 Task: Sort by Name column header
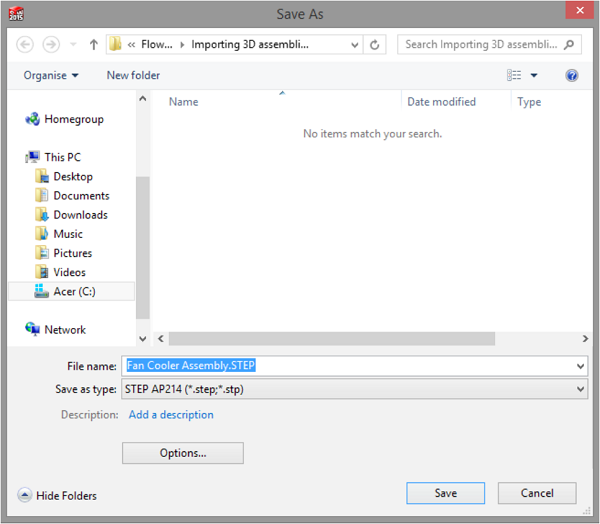click(x=184, y=102)
